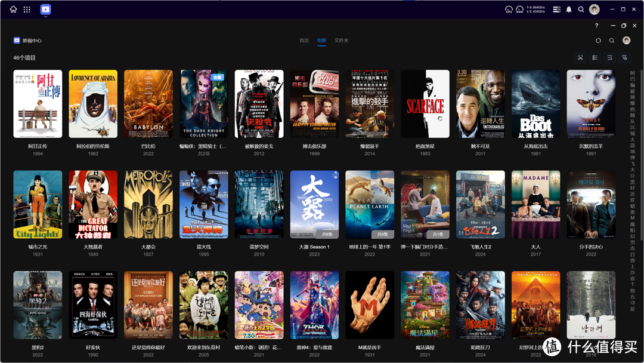Click the title 陷路狂刀
This screenshot has height=363, width=644.
pyautogui.click(x=481, y=347)
